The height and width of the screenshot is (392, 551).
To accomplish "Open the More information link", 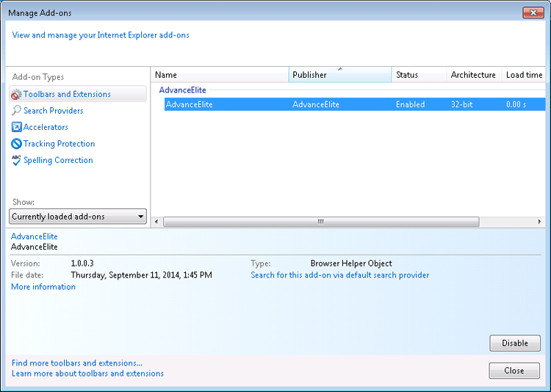I will click(43, 287).
